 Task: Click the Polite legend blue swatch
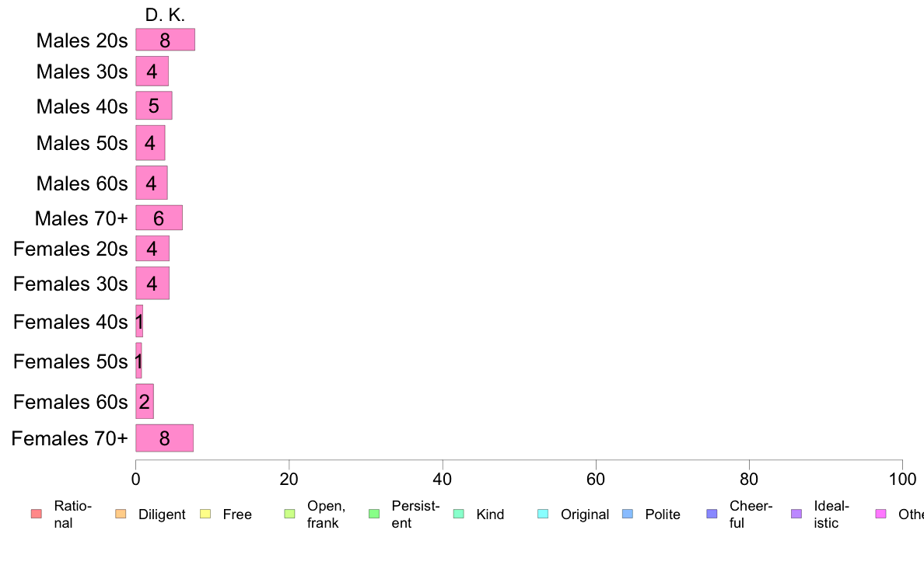click(628, 514)
